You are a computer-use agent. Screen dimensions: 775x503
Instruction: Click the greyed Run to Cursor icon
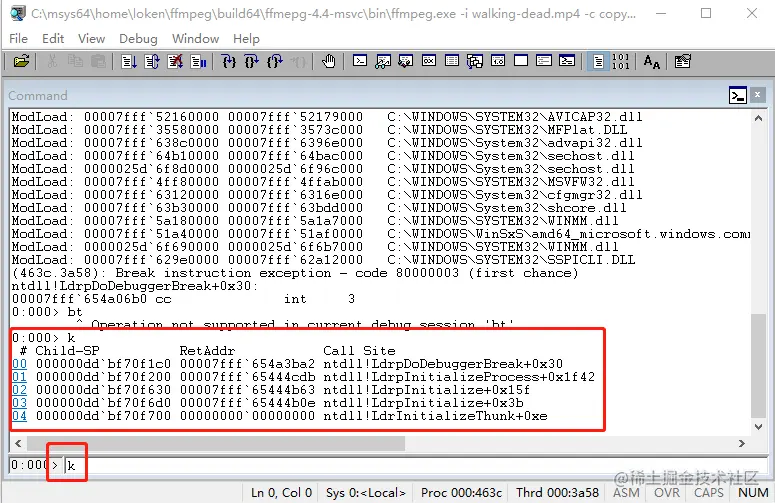point(298,62)
